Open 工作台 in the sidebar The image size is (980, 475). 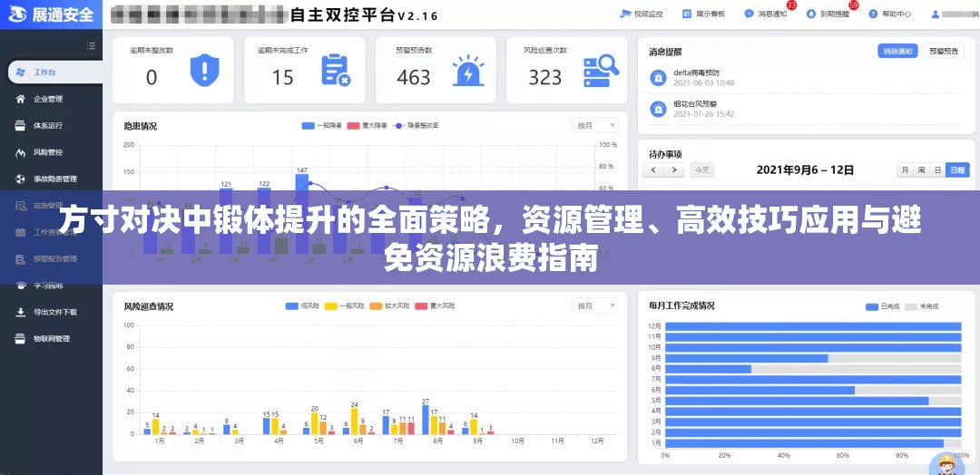pyautogui.click(x=55, y=73)
